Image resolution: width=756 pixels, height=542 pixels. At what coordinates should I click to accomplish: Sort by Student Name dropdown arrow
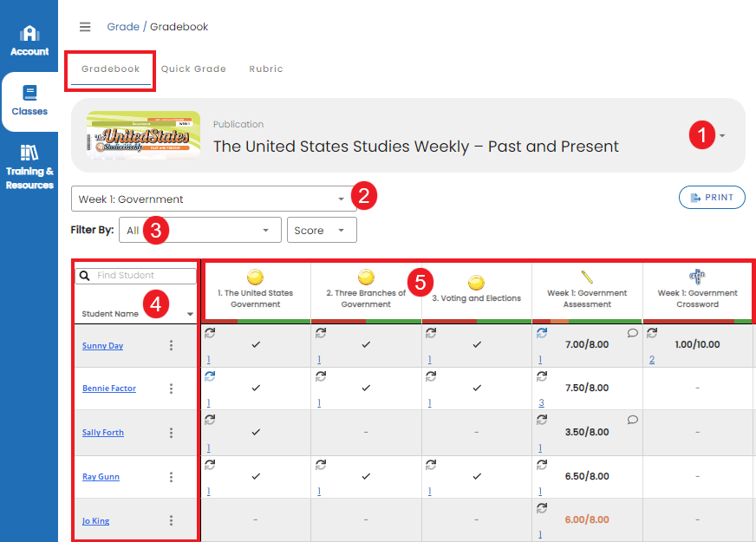190,314
